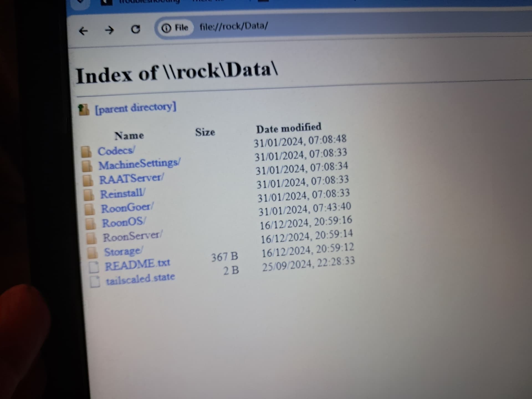Screen dimensions: 532x399
Task: Open the README.txt file link
Action: (x=137, y=264)
